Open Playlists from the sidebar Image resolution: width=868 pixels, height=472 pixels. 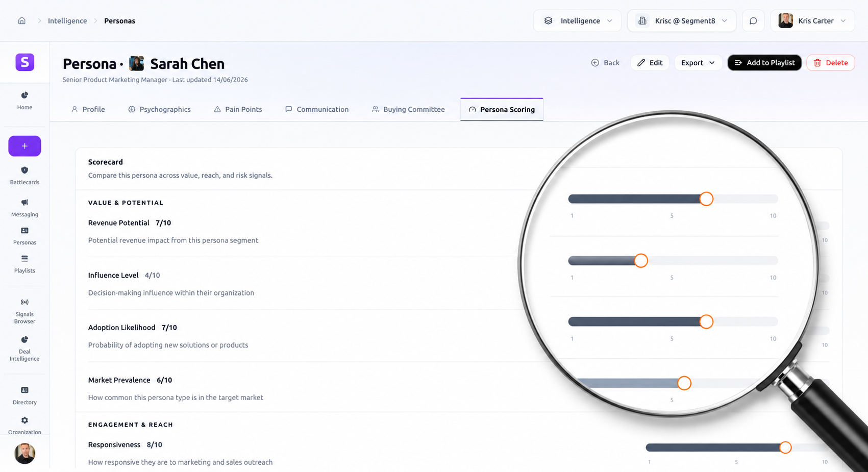[24, 264]
